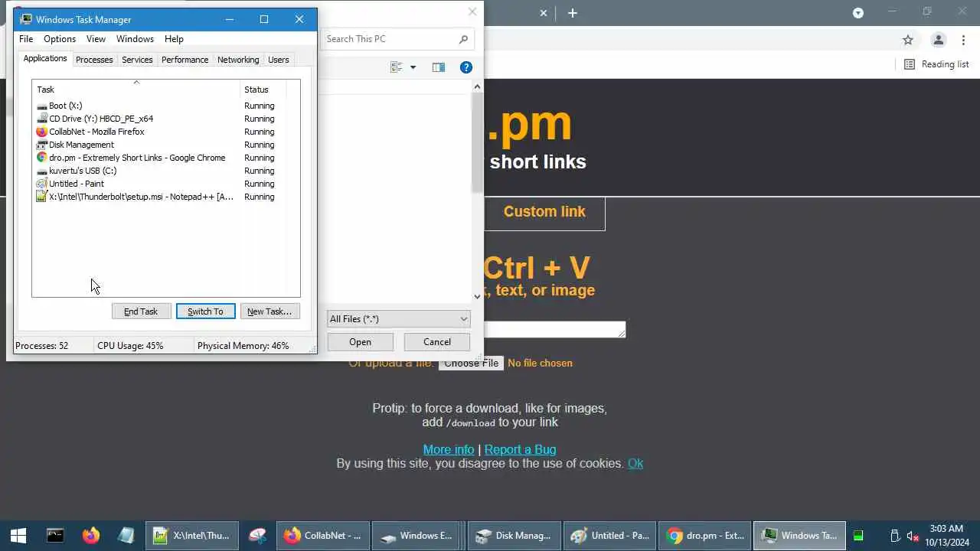Screen dimensions: 980x551
Task: Switch to the Windows Explorer taskbar window
Action: [x=420, y=536]
